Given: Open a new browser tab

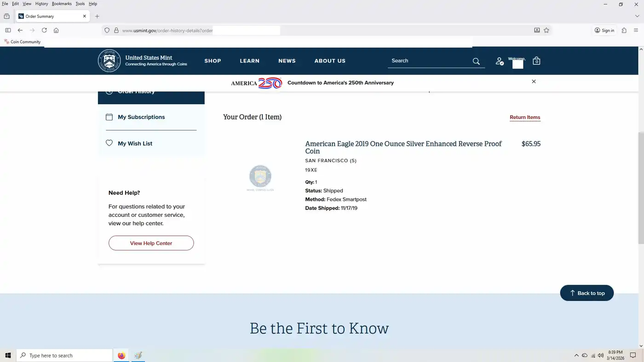Looking at the screenshot, I should click(97, 16).
